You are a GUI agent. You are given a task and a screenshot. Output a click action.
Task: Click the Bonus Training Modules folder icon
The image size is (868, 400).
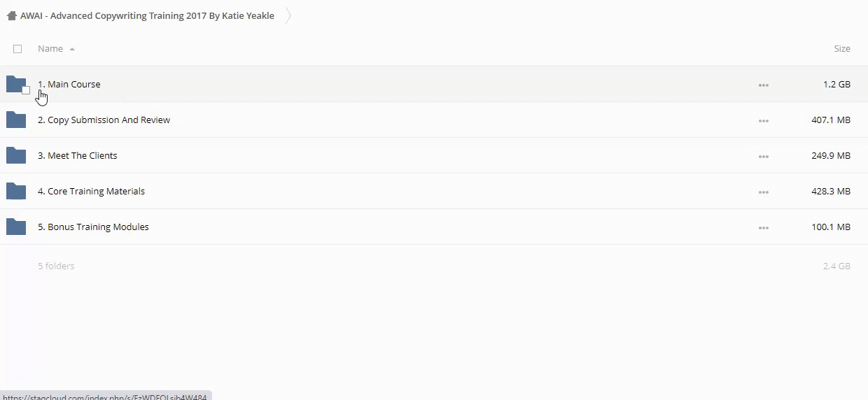coord(15,227)
